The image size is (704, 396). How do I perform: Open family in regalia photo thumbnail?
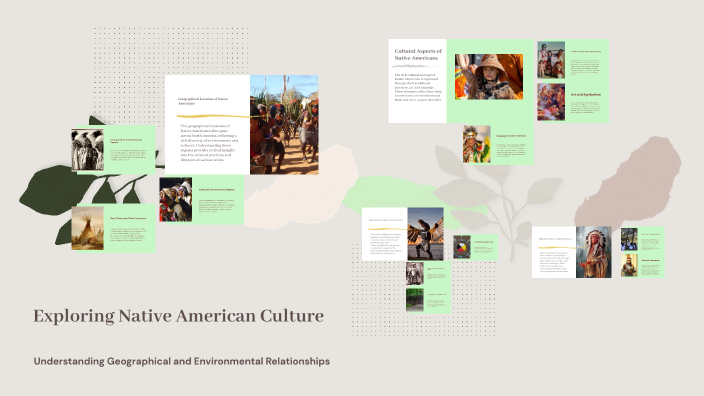(551, 60)
